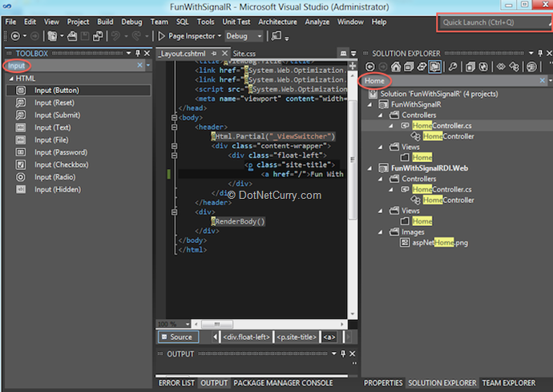
Task: Toggle auto-hide pin on the Output panel
Action: [343, 354]
